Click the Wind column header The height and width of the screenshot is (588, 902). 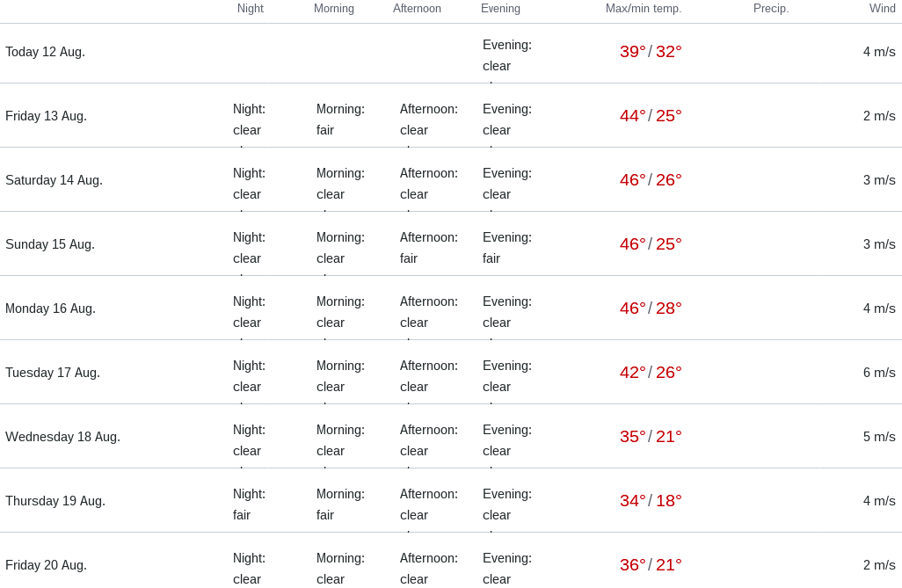pos(883,9)
